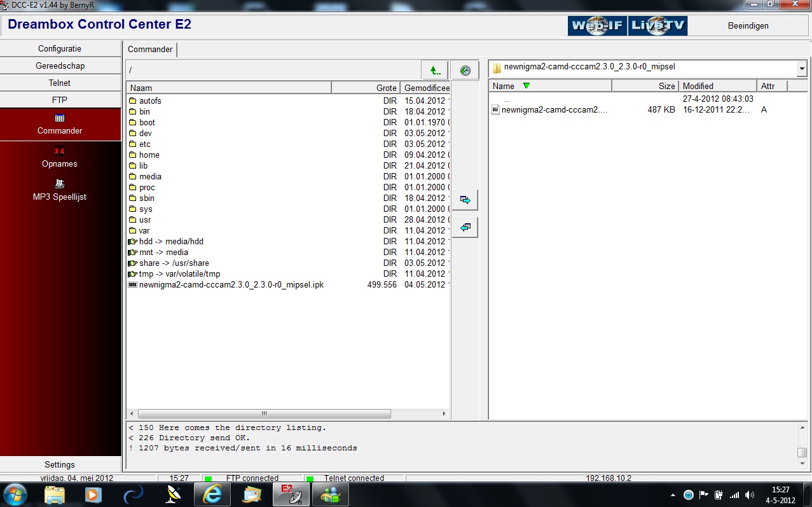Click the '226 Directory send OK.' log line

[x=189, y=438]
